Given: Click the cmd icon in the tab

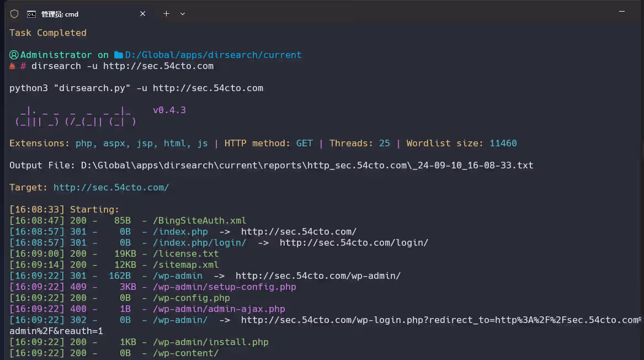Looking at the screenshot, I should [x=32, y=14].
